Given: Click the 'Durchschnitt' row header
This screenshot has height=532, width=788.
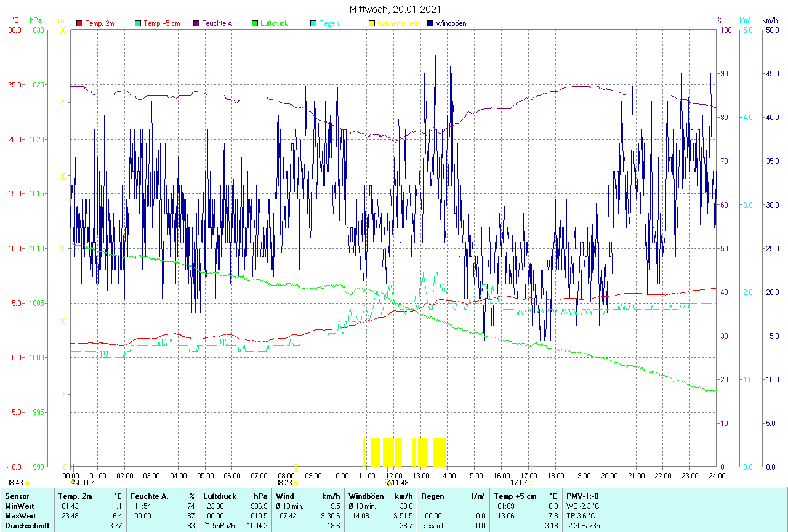Looking at the screenshot, I should pos(27,526).
